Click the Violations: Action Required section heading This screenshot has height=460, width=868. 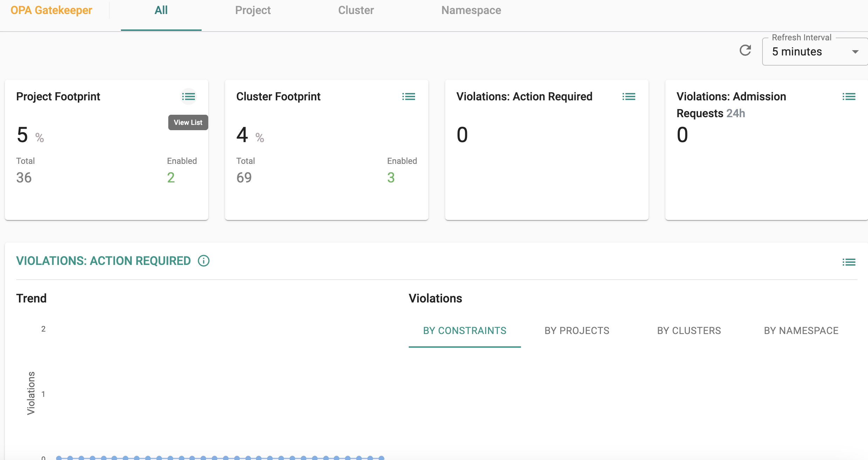click(103, 261)
